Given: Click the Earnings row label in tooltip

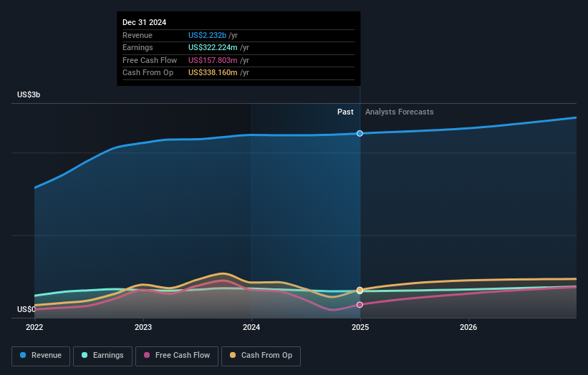Looking at the screenshot, I should (138, 47).
